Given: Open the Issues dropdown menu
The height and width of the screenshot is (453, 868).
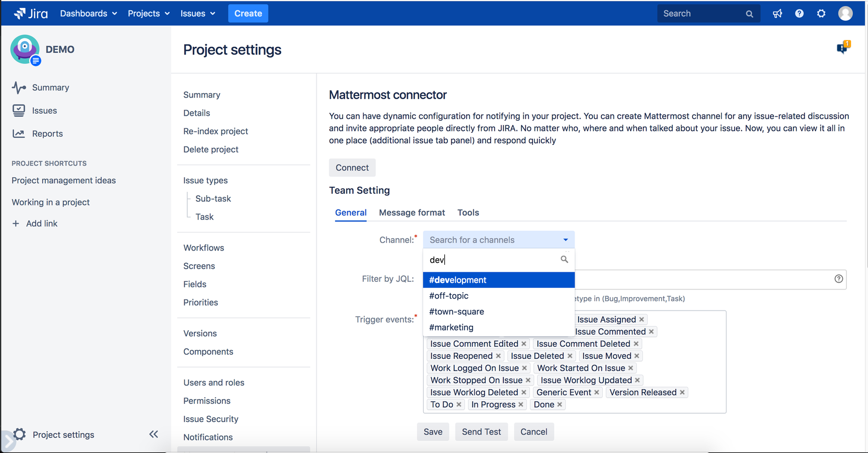Looking at the screenshot, I should [x=198, y=14].
